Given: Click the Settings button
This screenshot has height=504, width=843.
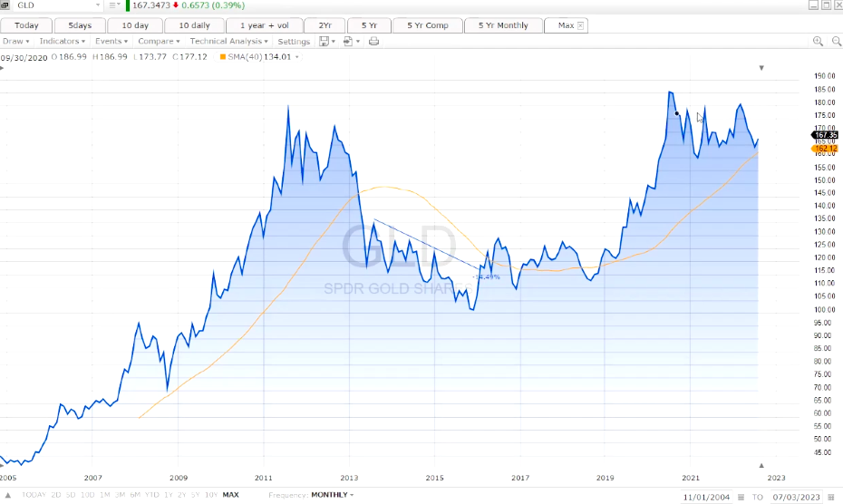Looking at the screenshot, I should coord(294,42).
